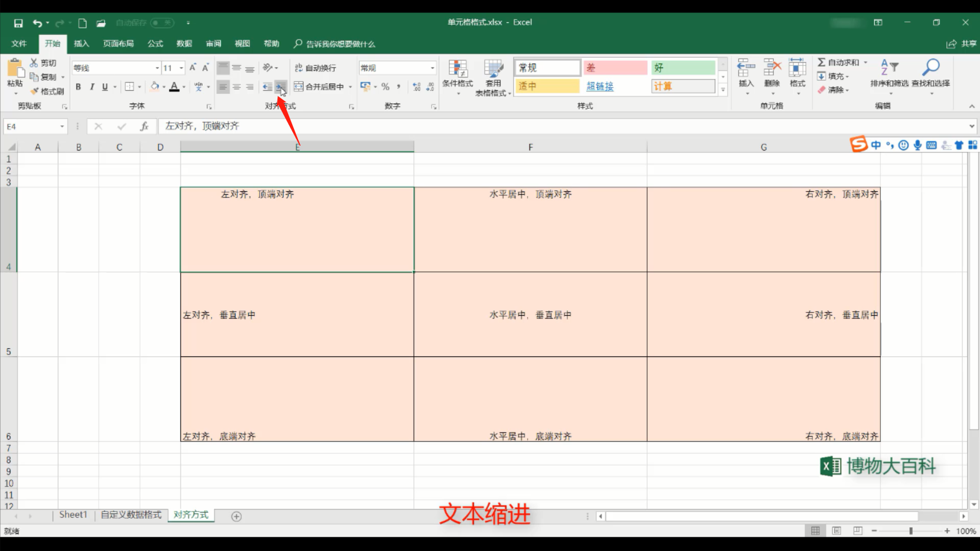Toggle the AutoSave (自动保存) switch

point(162,23)
